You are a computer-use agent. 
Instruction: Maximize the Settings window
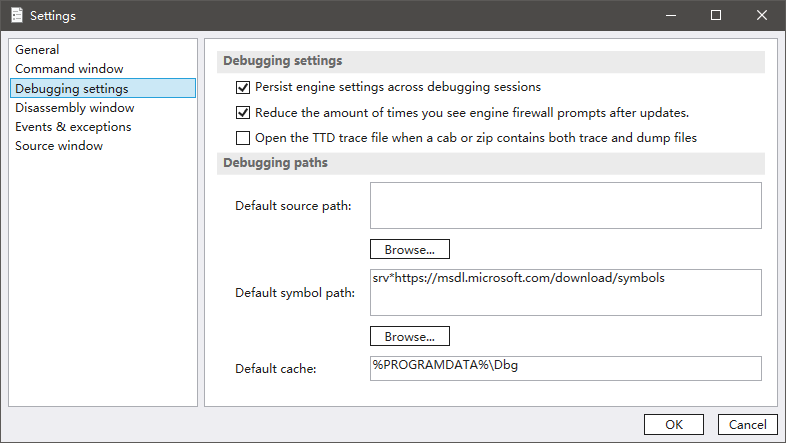[x=716, y=16]
